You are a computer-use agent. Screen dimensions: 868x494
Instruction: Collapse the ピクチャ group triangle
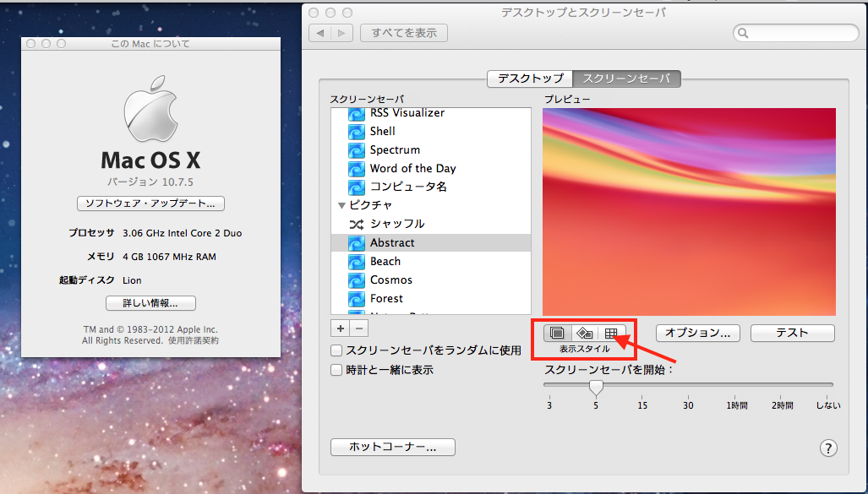[x=341, y=206]
